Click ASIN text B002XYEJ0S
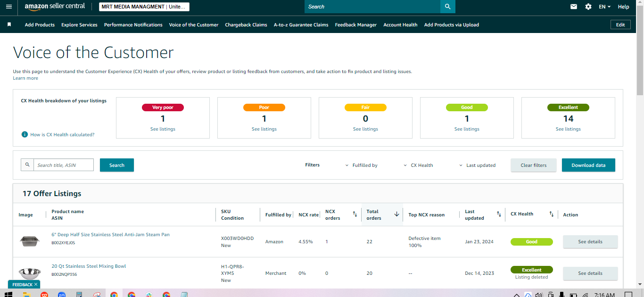This screenshot has height=297, width=644. [x=63, y=243]
